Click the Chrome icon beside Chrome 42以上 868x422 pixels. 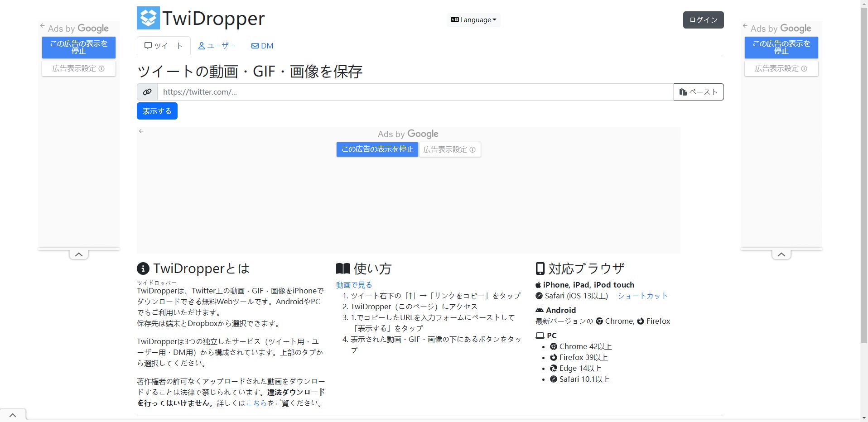554,346
